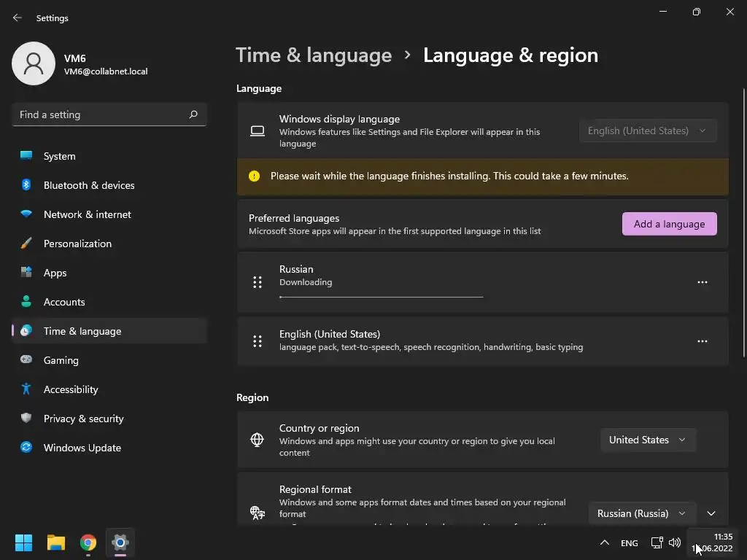This screenshot has width=747, height=560.
Task: Click the Accounts person icon
Action: coord(26,301)
